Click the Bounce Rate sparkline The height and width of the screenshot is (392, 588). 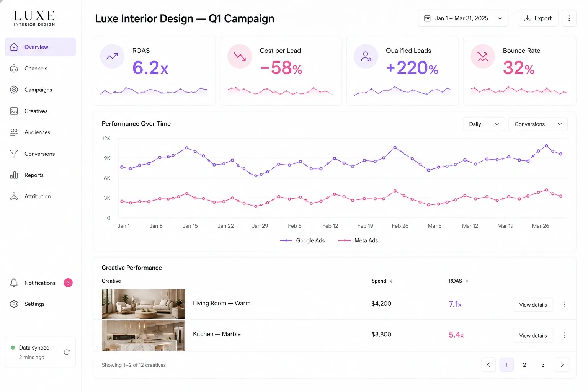point(519,90)
